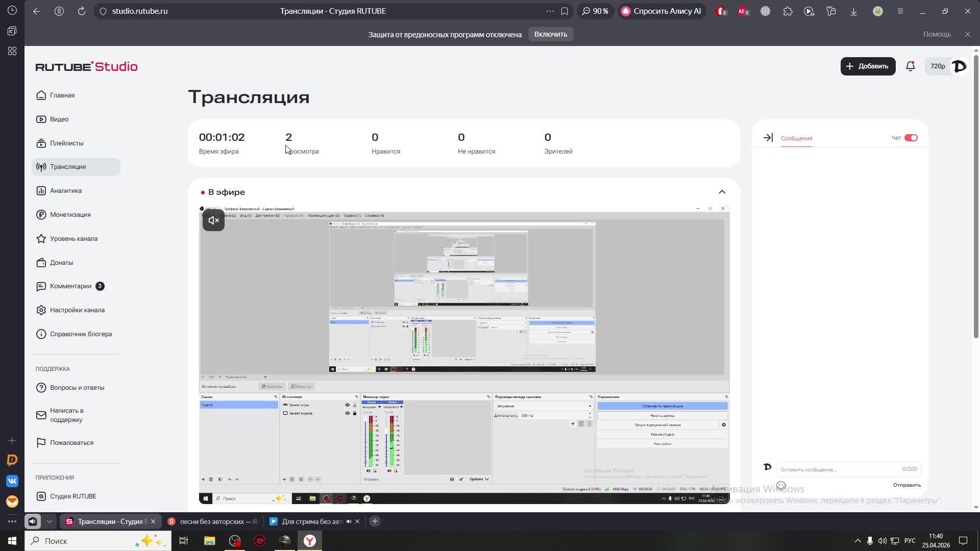The height and width of the screenshot is (551, 980).
Task: Open the notifications bell
Action: (910, 66)
